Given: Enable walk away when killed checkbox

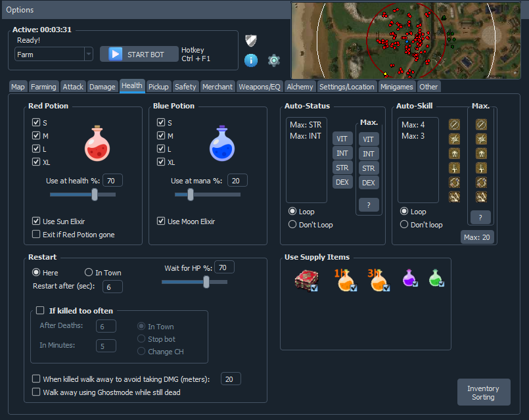Looking at the screenshot, I should [36, 379].
